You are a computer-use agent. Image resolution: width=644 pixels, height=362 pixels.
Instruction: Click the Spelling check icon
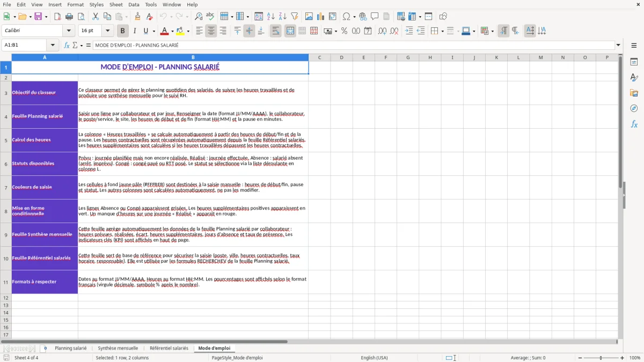210,17
